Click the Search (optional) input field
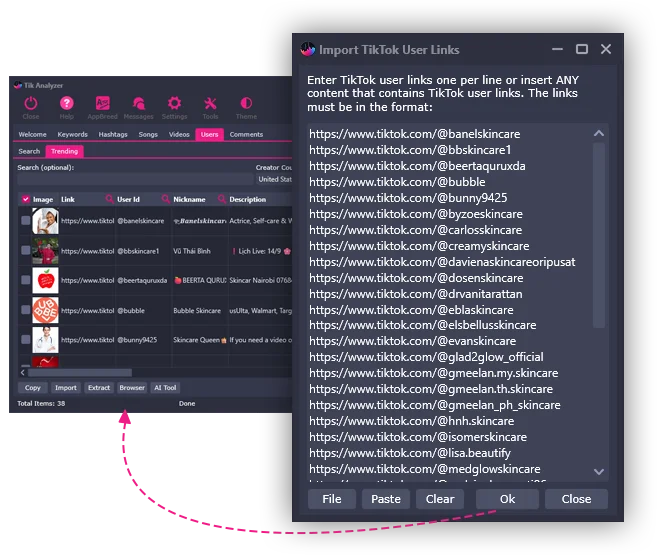 click(135, 179)
